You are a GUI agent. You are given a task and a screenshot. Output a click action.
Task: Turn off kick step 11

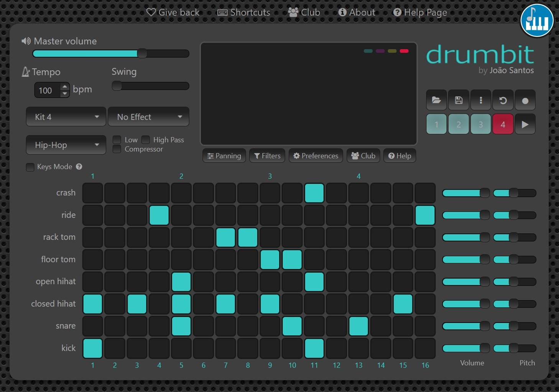314,348
